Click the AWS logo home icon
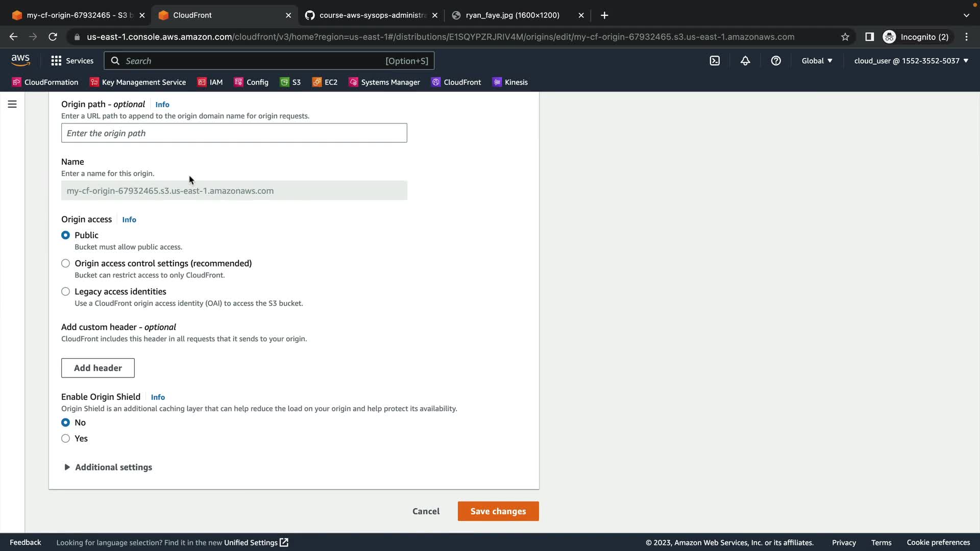 pos(20,60)
